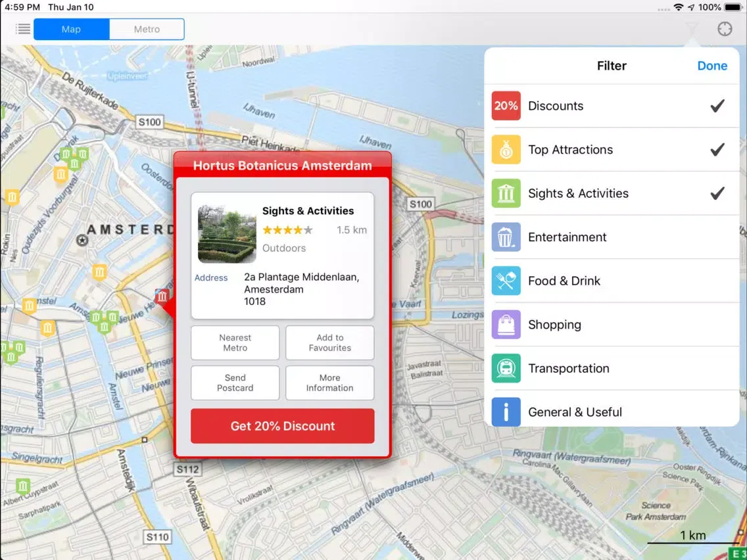Tap the red 20% Discounts icon
This screenshot has width=747, height=560.
click(x=506, y=106)
